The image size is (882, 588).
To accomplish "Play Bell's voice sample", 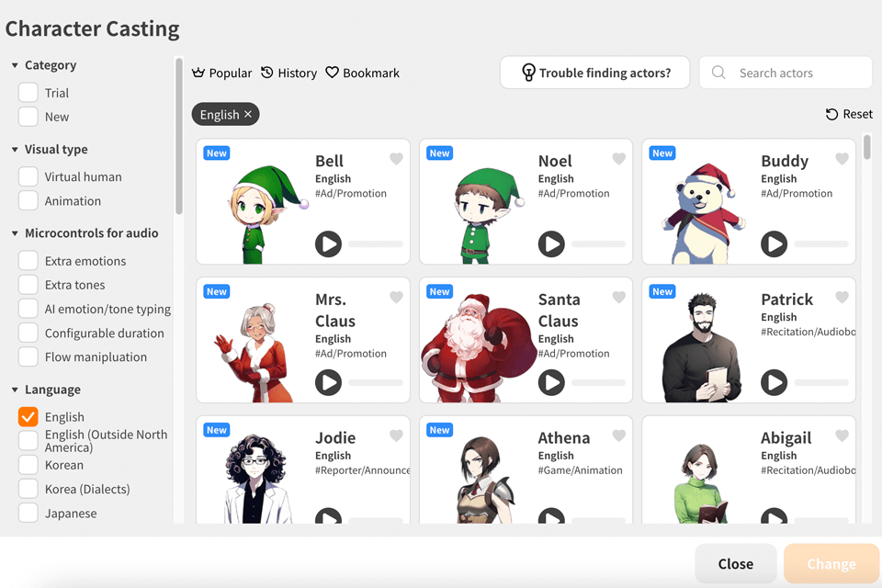I will pos(329,244).
